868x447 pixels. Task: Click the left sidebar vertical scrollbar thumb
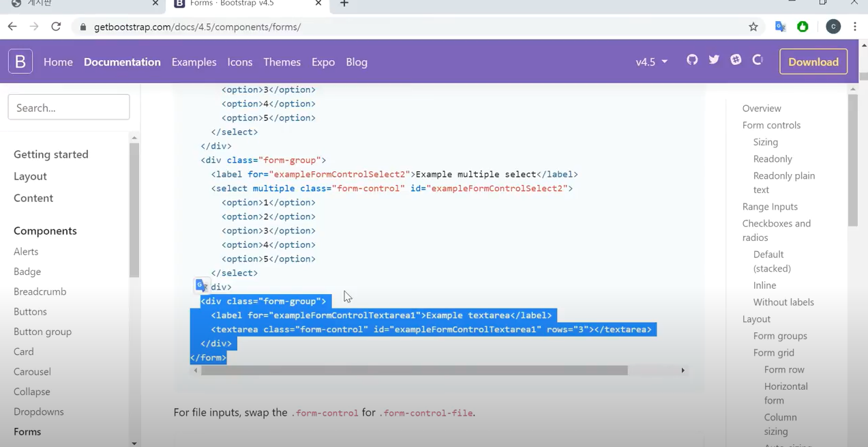[134, 210]
